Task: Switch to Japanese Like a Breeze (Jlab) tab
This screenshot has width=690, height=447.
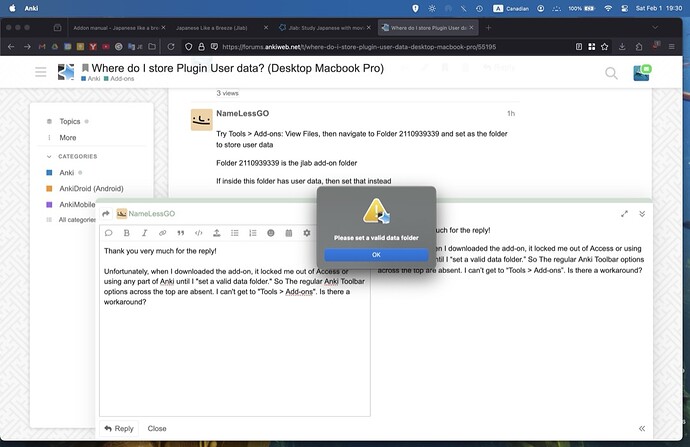Action: [x=212, y=28]
